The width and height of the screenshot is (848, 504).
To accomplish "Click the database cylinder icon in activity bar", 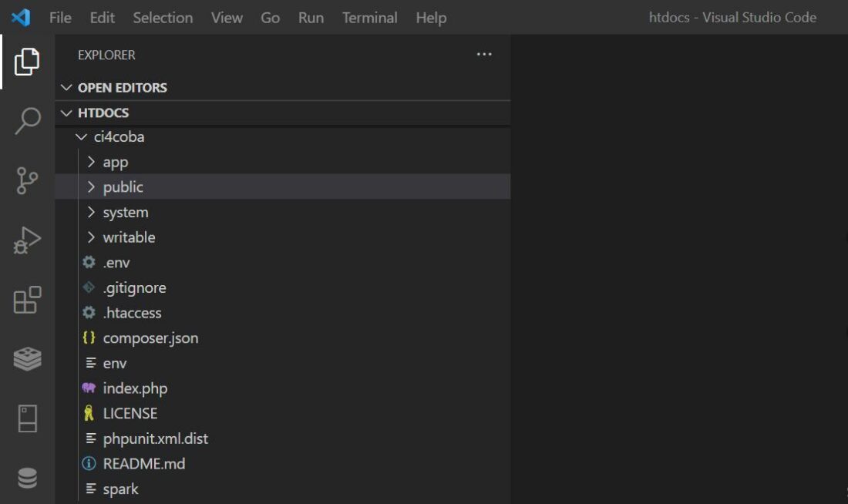I will tap(27, 479).
